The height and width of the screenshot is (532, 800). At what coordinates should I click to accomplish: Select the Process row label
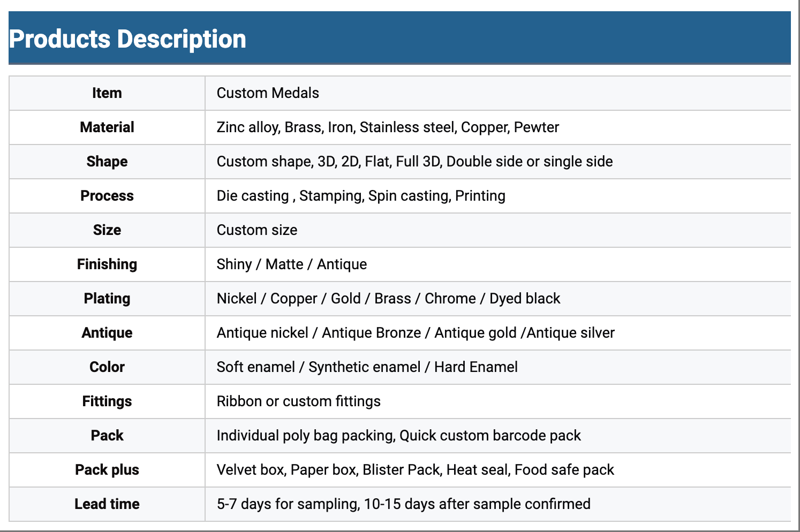107,196
